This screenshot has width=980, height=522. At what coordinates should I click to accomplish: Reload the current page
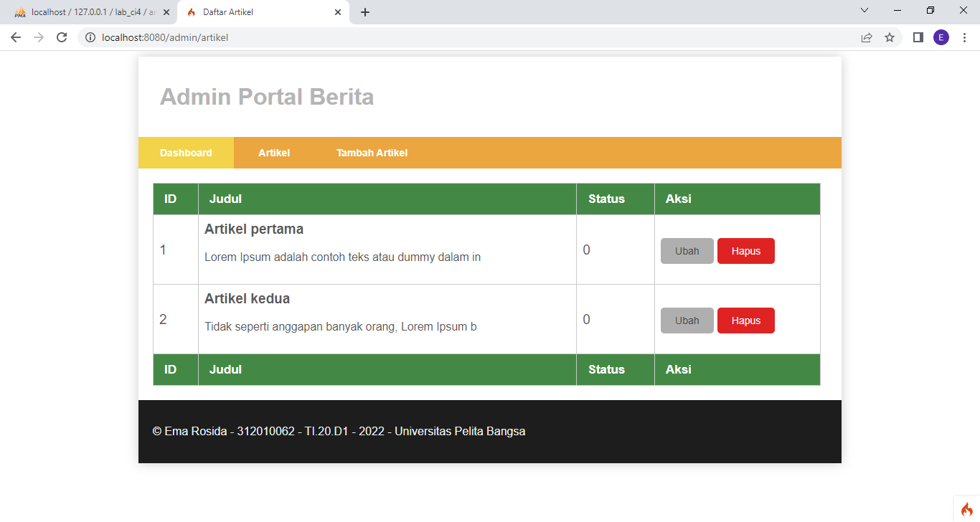(62, 37)
